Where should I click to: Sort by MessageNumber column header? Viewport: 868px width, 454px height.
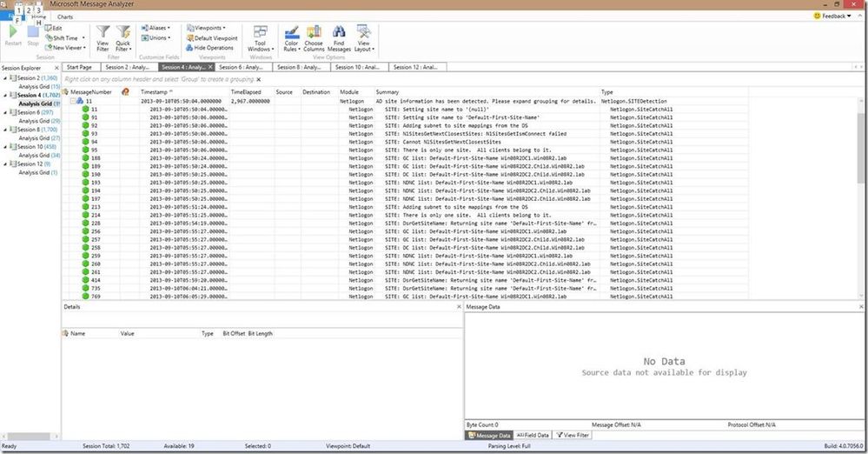click(90, 92)
